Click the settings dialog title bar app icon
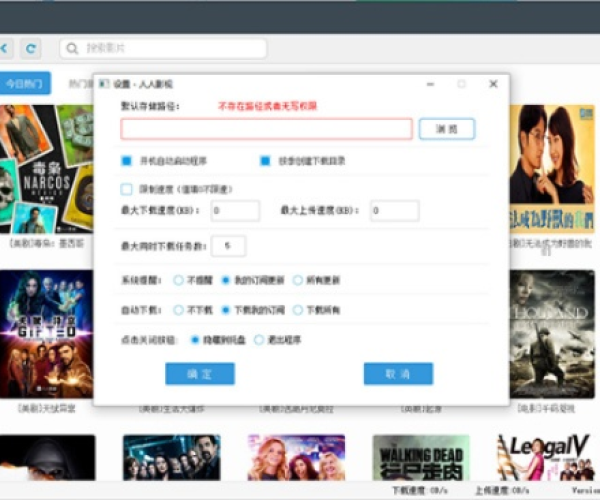The height and width of the screenshot is (500, 600). click(x=104, y=84)
